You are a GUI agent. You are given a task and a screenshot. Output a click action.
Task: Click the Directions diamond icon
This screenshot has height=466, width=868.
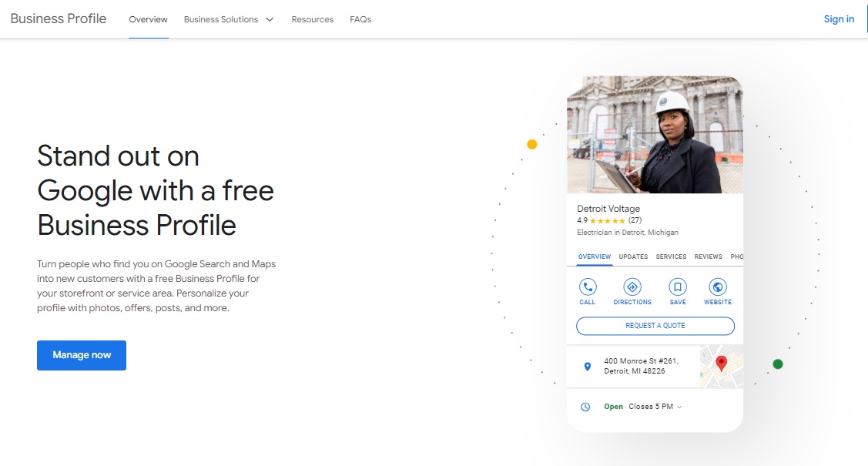[x=632, y=287]
